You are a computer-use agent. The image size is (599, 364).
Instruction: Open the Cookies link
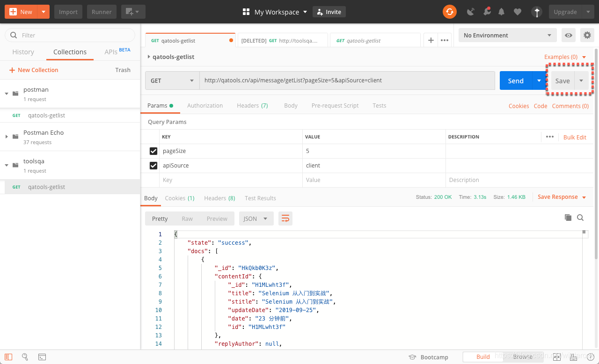tap(519, 106)
